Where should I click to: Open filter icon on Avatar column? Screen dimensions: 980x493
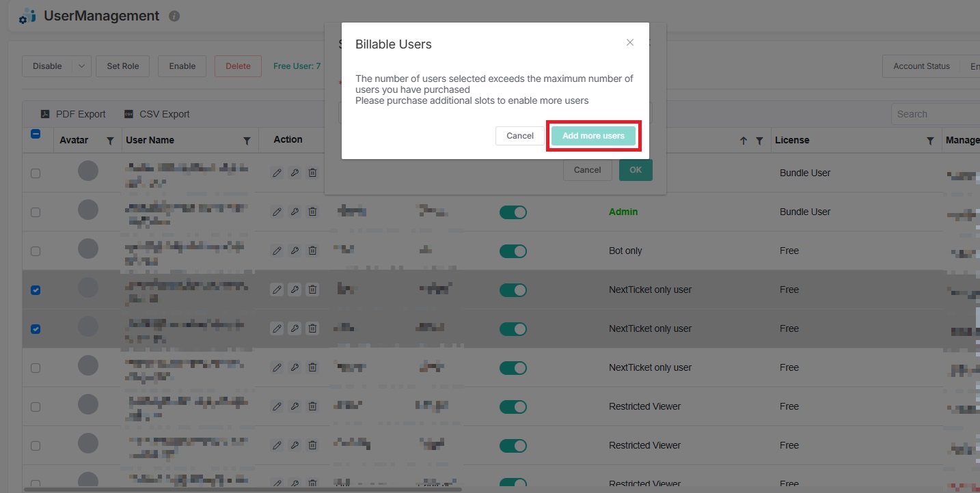110,141
